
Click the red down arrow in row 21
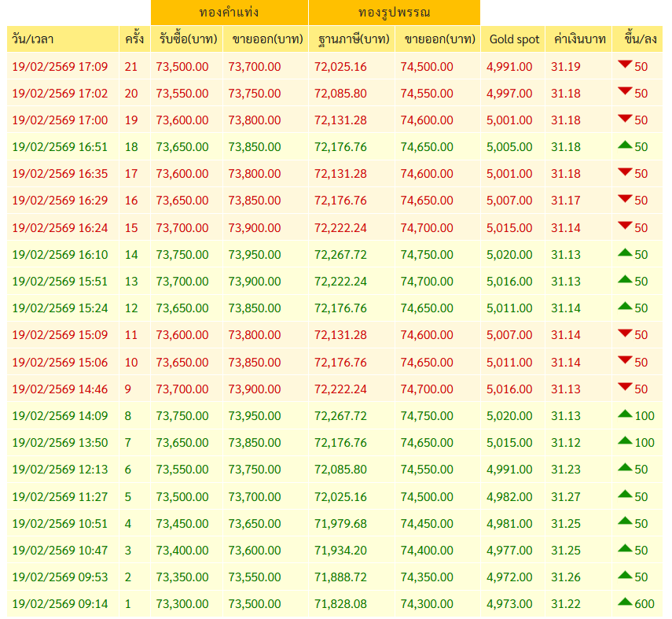pyautogui.click(x=625, y=64)
